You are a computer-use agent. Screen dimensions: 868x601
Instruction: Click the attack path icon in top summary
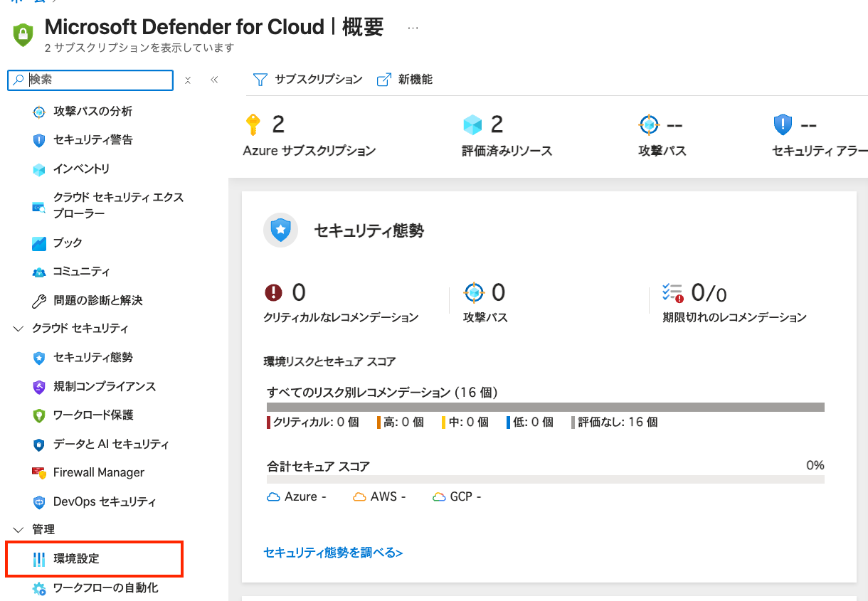(x=649, y=124)
